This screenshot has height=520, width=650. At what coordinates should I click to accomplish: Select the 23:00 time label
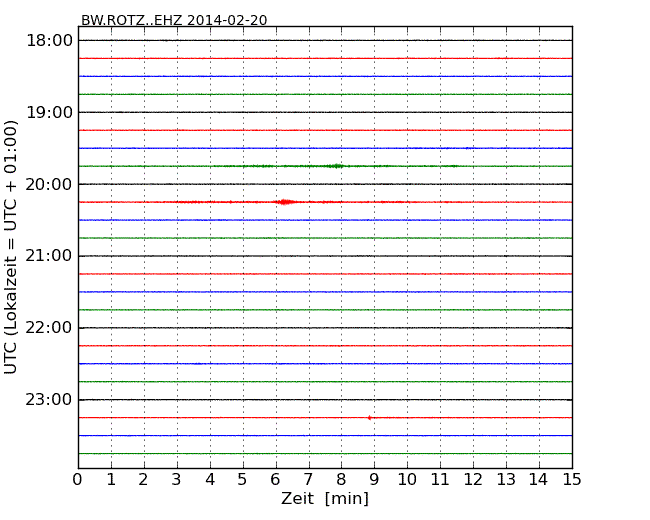[49, 400]
